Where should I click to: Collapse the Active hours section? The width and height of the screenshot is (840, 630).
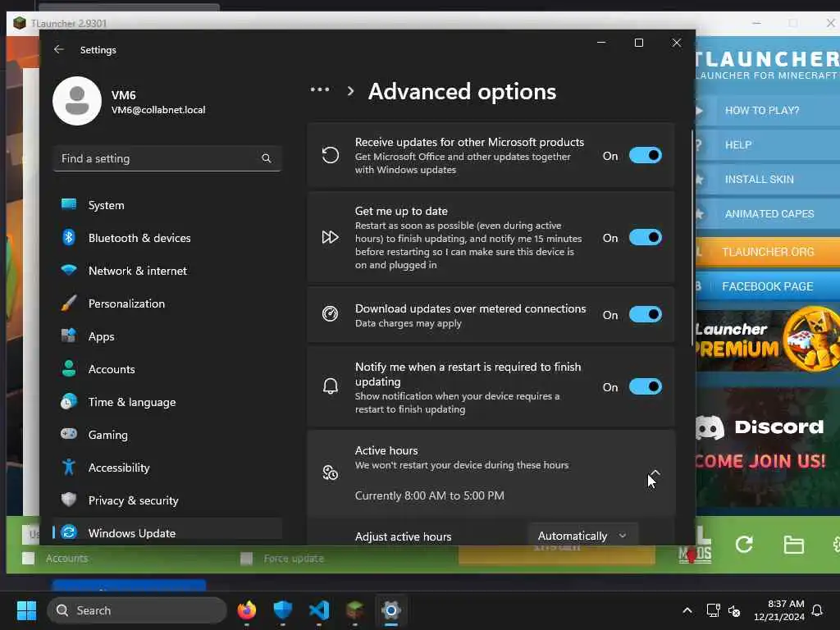(655, 473)
